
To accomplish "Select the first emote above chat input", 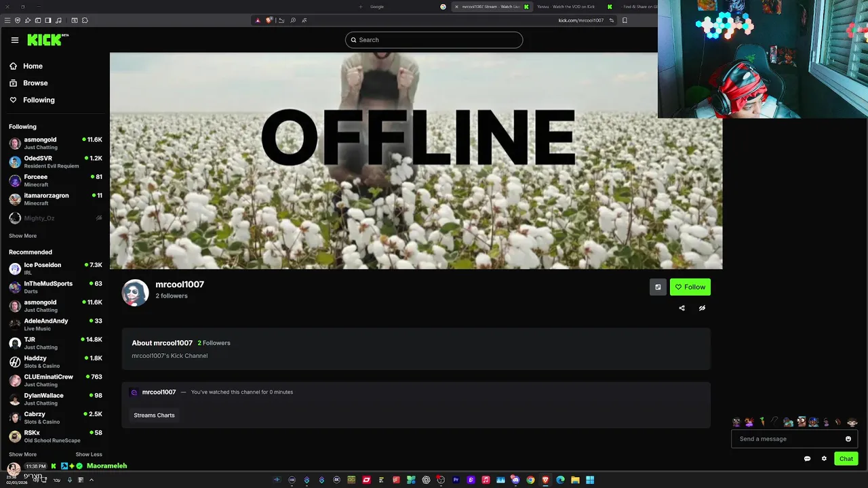I will coord(736,422).
